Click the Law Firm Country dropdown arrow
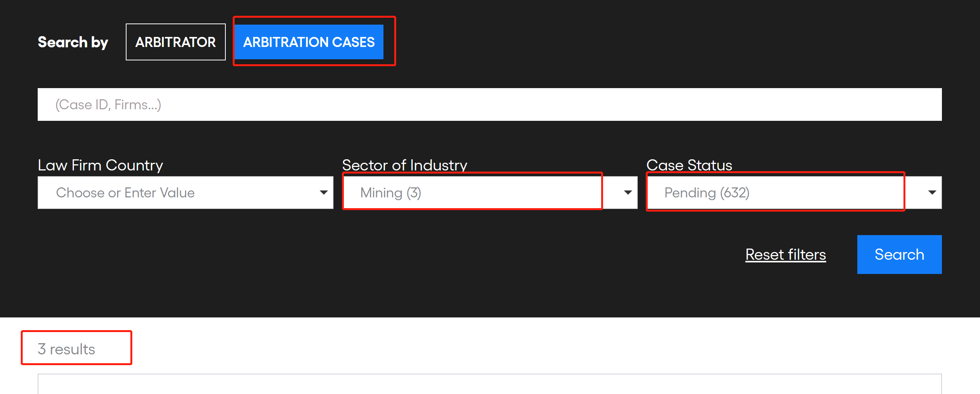This screenshot has height=394, width=980. click(324, 192)
